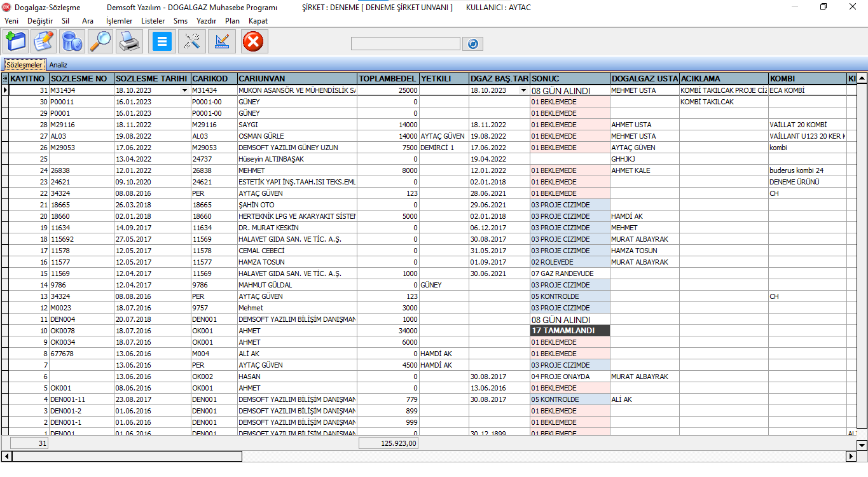This screenshot has height=477, width=868.
Task: Open the Listeler menu
Action: point(153,21)
